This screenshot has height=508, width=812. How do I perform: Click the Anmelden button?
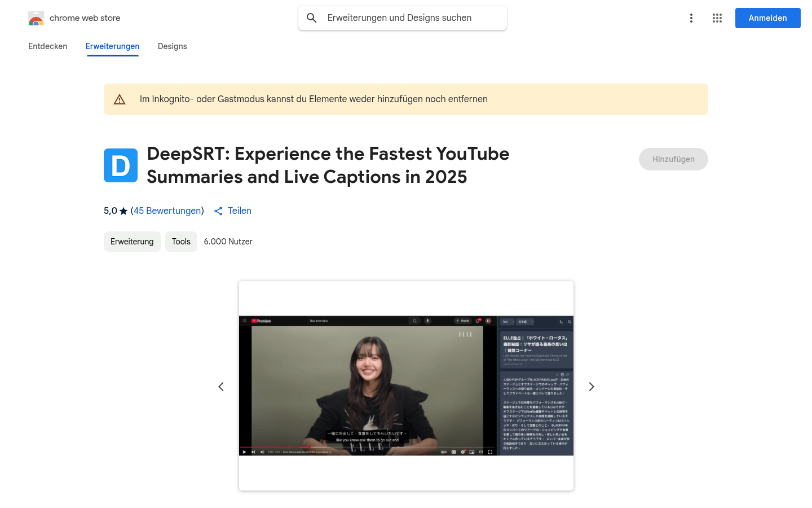pyautogui.click(x=768, y=18)
